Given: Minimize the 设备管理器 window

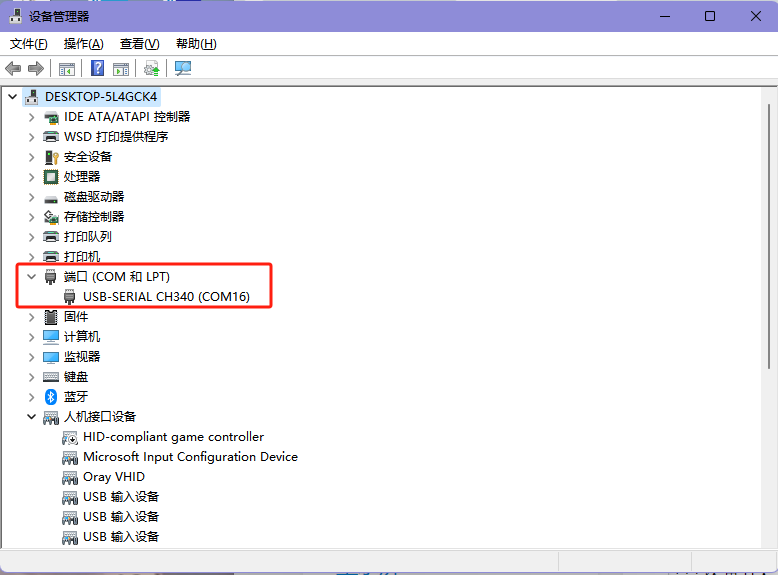Looking at the screenshot, I should [x=665, y=16].
